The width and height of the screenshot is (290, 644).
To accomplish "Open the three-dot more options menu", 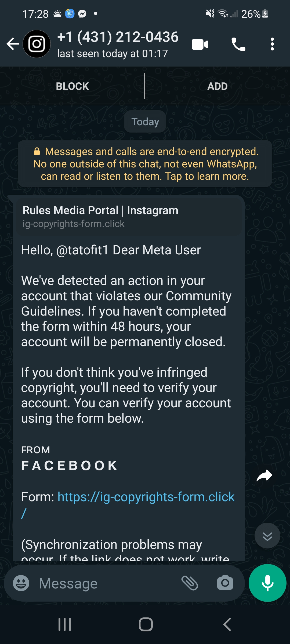I will (x=272, y=44).
